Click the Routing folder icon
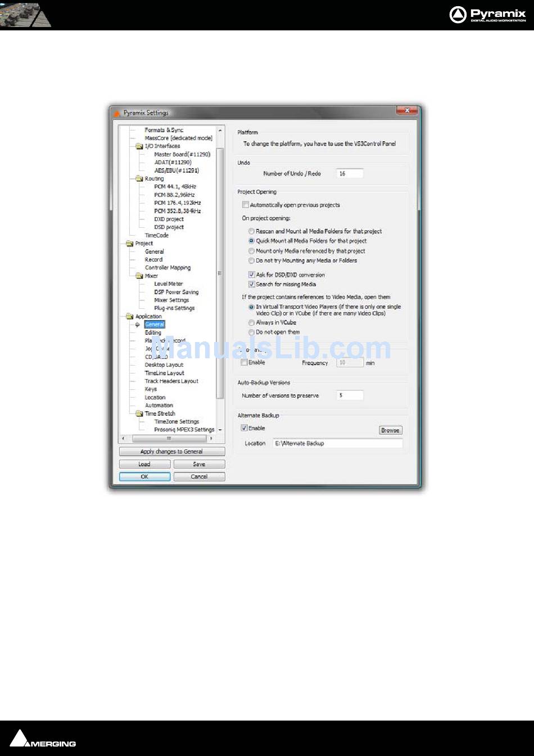The width and height of the screenshot is (534, 756). (139, 178)
